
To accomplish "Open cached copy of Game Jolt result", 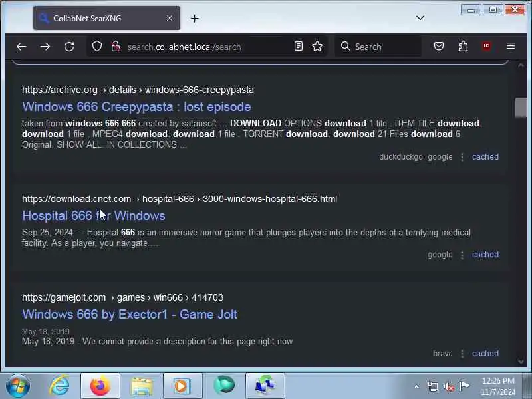I will click(485, 354).
